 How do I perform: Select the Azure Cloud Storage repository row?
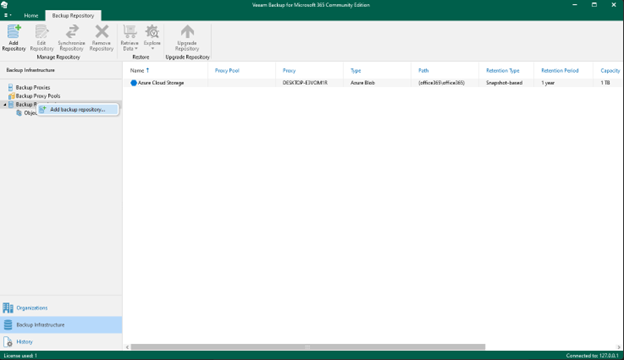373,83
